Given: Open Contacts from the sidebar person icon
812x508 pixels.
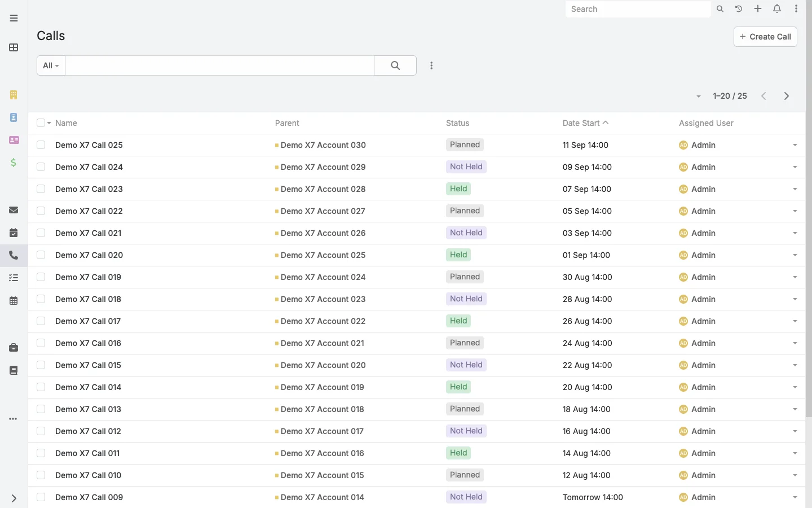Looking at the screenshot, I should tap(14, 117).
